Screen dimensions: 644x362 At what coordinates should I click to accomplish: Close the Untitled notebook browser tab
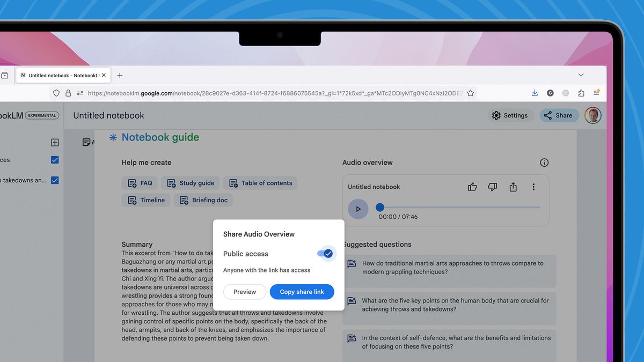coord(104,75)
